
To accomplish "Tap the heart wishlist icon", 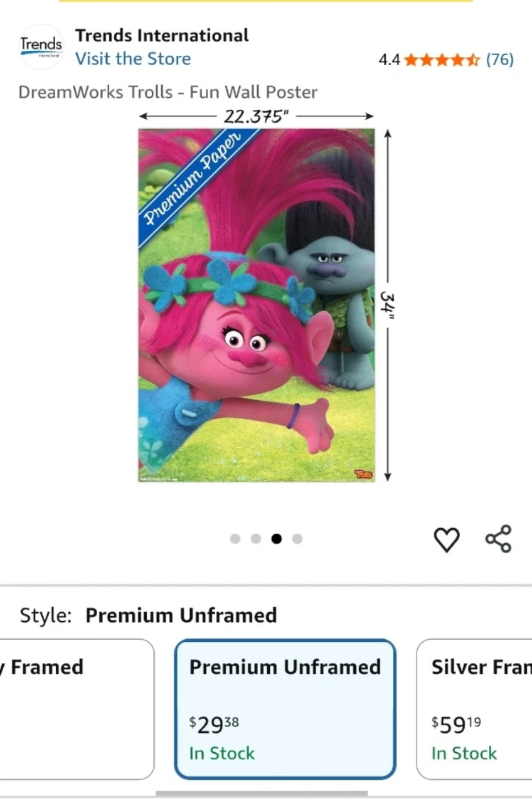I will (x=446, y=539).
